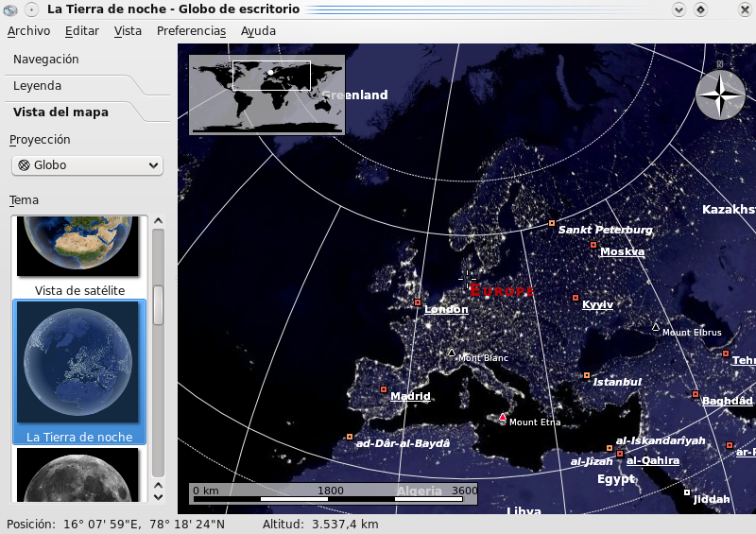This screenshot has width=756, height=534.
Task: Click the Kyyiv city marker
Action: 576,298
